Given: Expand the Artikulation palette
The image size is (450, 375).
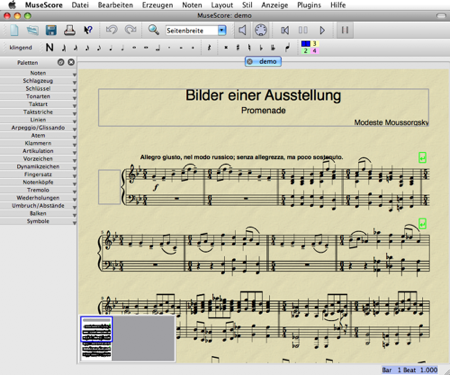Looking at the screenshot, I should (x=38, y=151).
